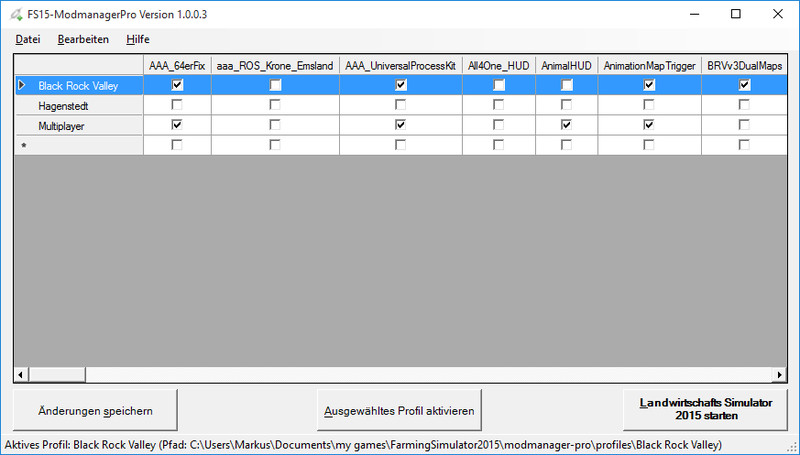Open the Hilfe menu
Image resolution: width=800 pixels, height=455 pixels.
tap(138, 39)
